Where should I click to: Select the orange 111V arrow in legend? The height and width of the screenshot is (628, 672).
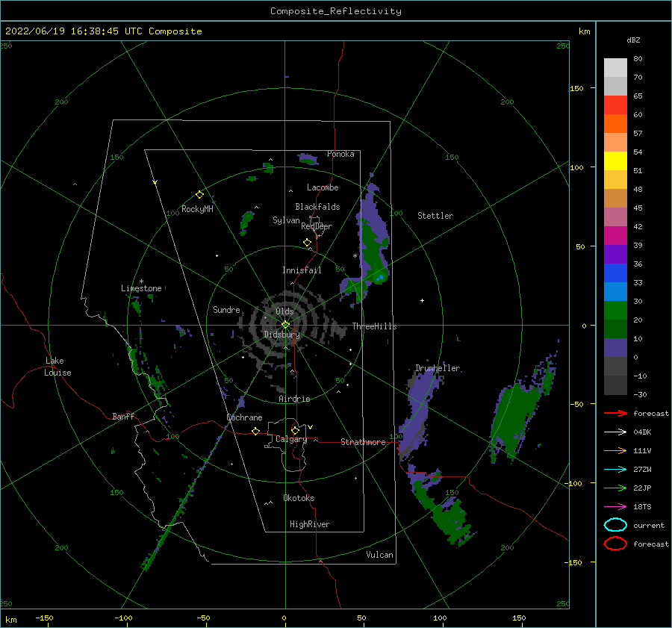tap(615, 450)
